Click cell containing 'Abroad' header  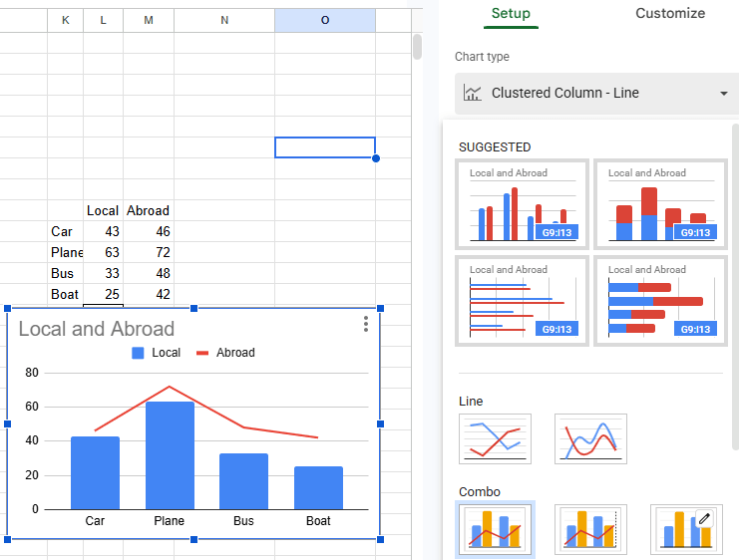point(149,210)
